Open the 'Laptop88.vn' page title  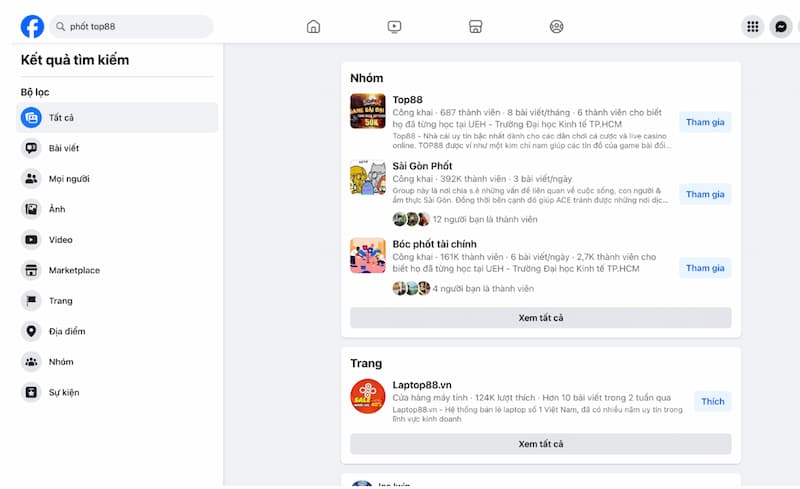[x=421, y=385]
